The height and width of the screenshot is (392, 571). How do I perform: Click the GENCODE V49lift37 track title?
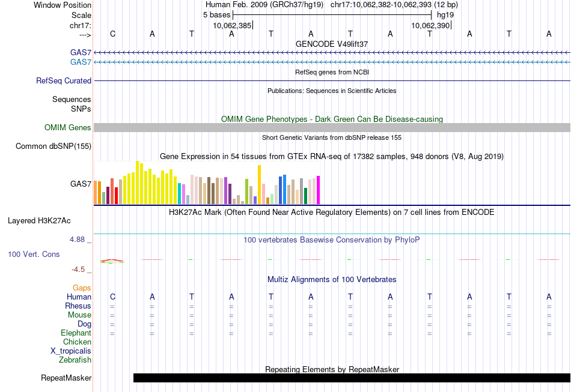[x=332, y=44]
